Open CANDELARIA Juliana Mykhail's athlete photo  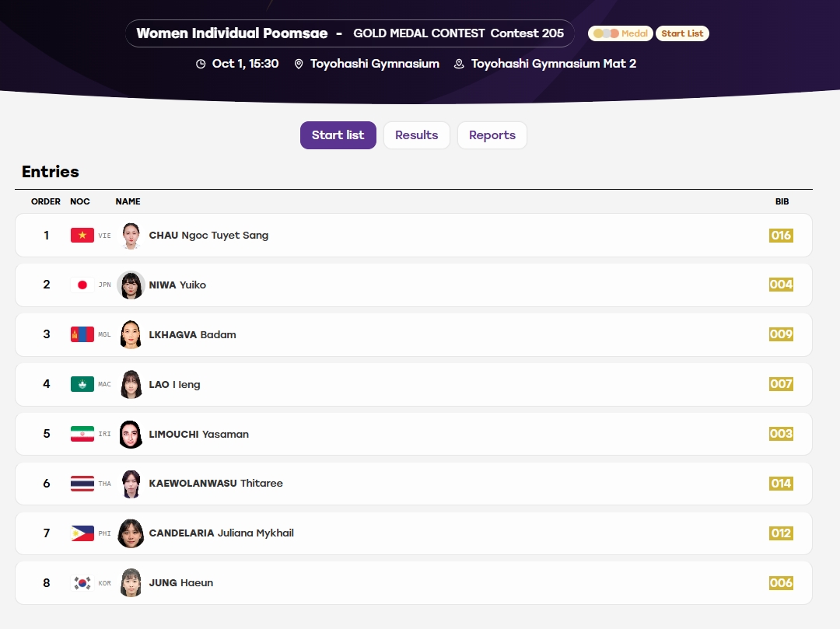coord(131,533)
